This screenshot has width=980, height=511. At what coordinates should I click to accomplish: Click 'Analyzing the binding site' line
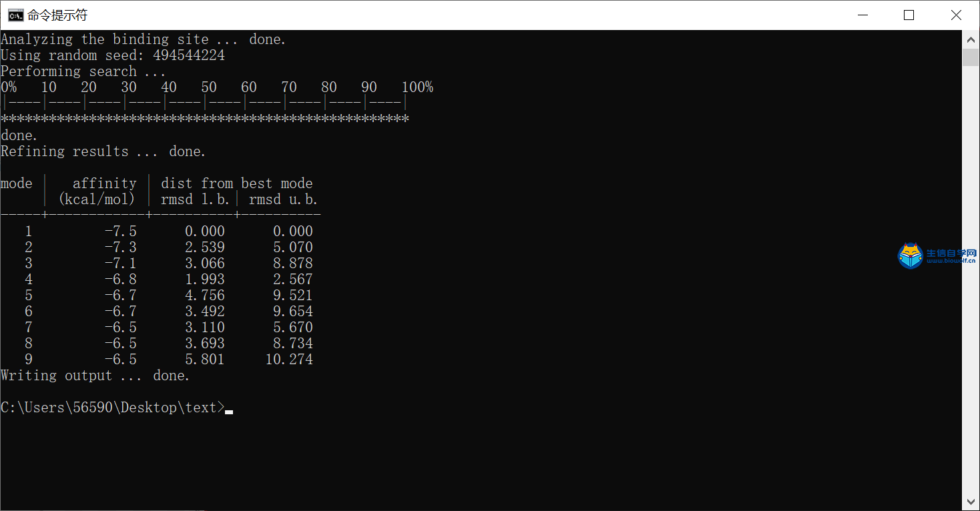coord(143,39)
